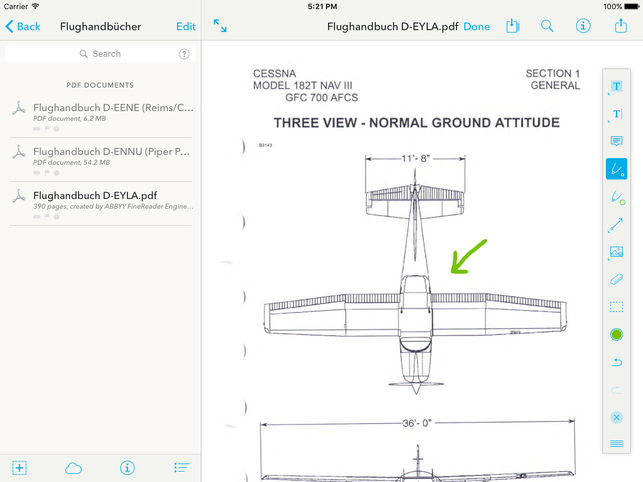Screen dimensions: 643x482
Task: Show document info in the top toolbar
Action: click(x=583, y=26)
